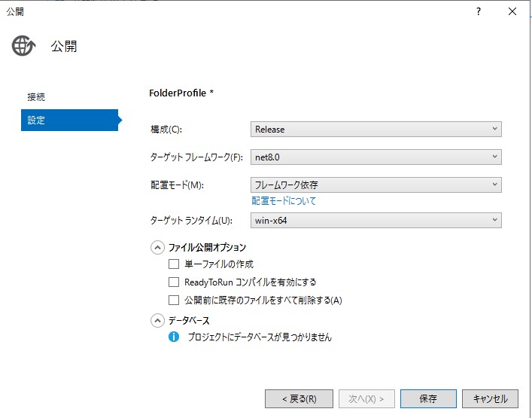The height and width of the screenshot is (418, 532).
Task: Click the ターゲット フレームワーク(F): label
Action: [196, 157]
